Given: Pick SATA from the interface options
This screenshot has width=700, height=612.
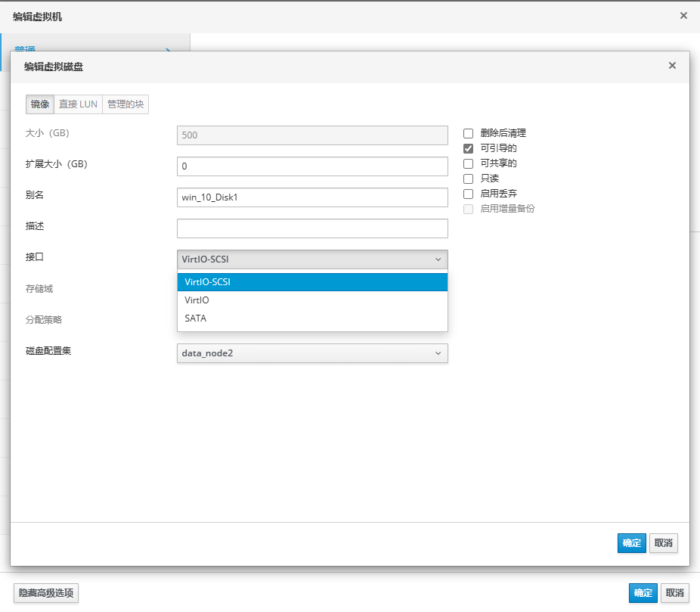Looking at the screenshot, I should [x=312, y=318].
